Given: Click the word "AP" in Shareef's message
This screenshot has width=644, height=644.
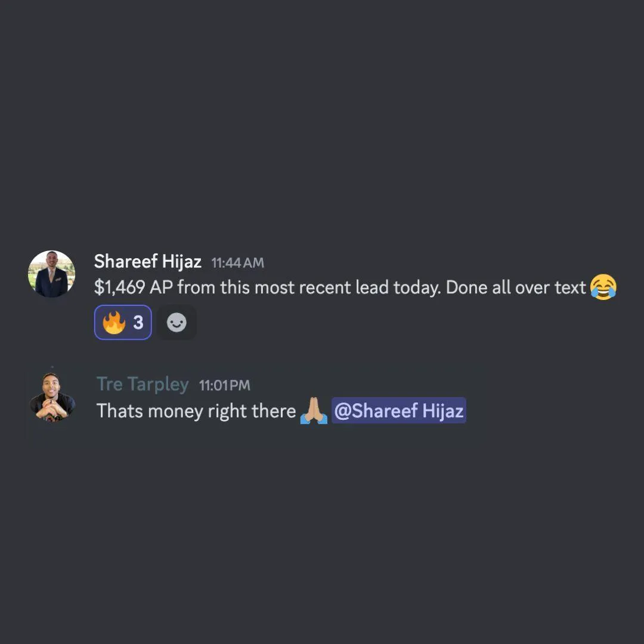Looking at the screenshot, I should [161, 287].
